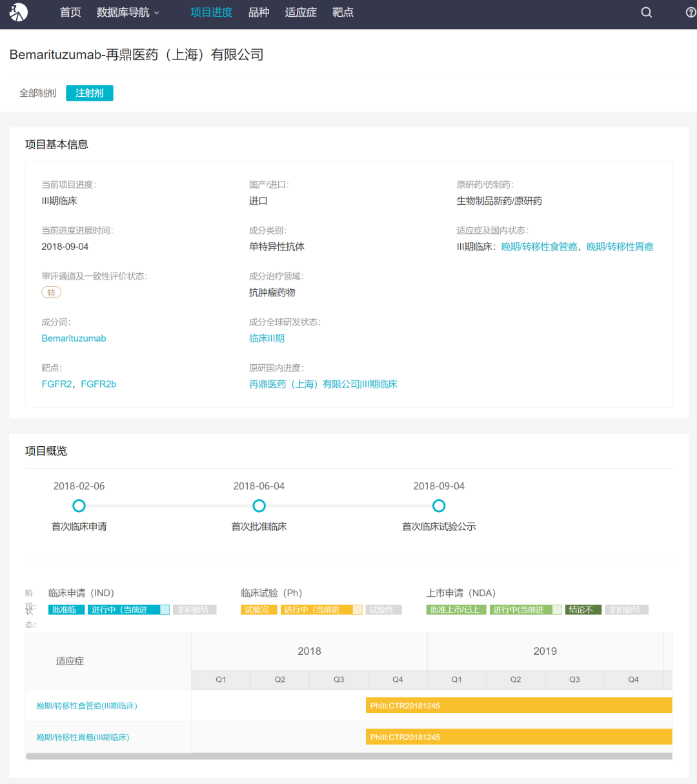Click the page title Bemarituzumab-再鼎医药
This screenshot has height=784, width=697.
pos(136,55)
